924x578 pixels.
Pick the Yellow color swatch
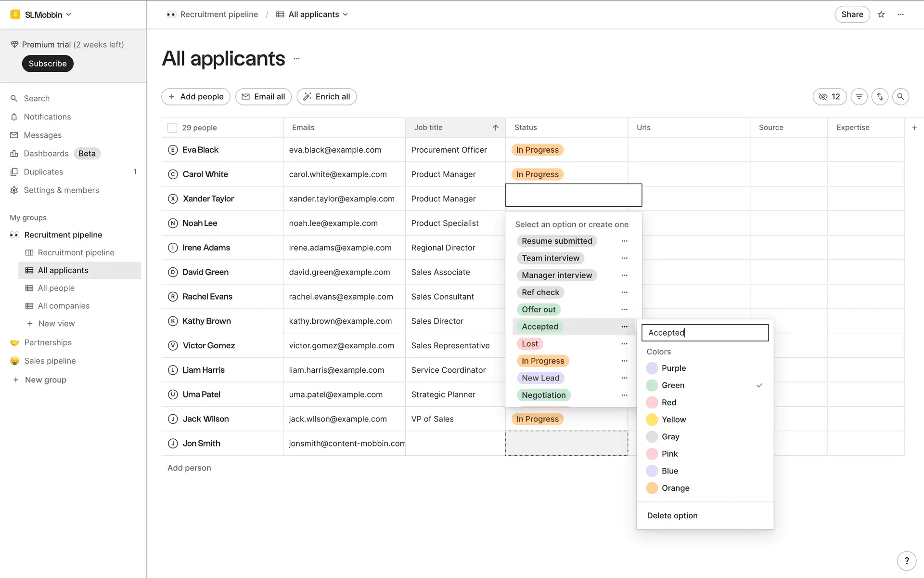[652, 420]
